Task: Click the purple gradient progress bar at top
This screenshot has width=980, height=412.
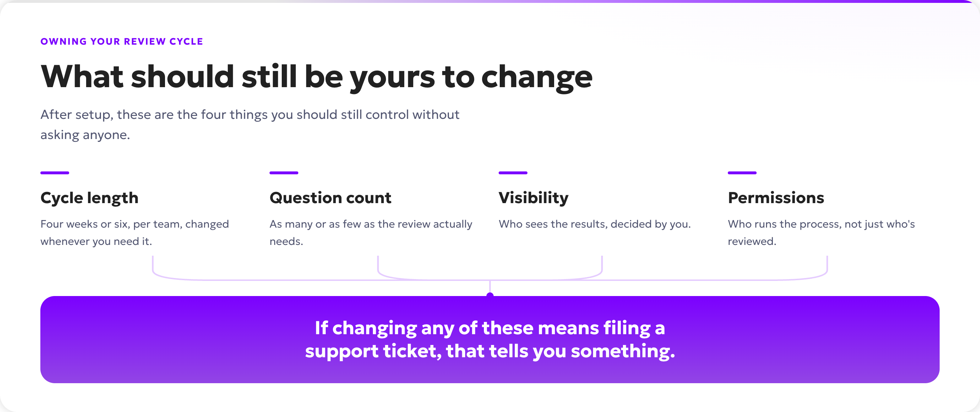Action: 490,1
